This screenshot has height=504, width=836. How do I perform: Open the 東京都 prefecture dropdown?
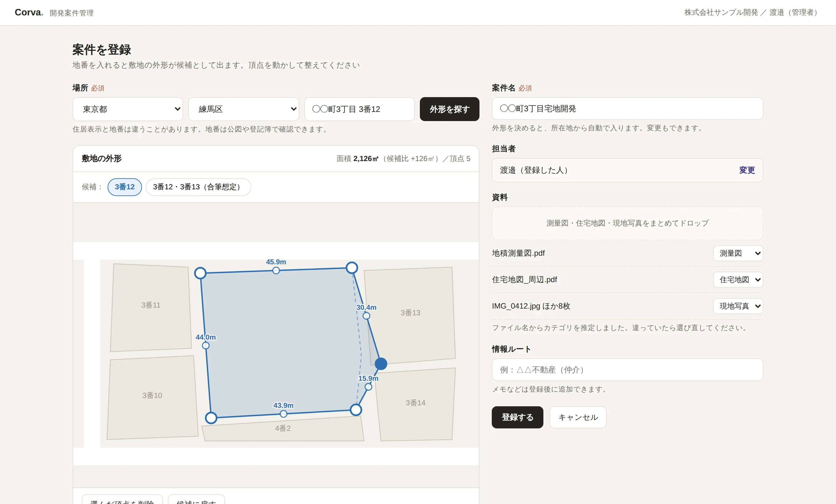pyautogui.click(x=128, y=109)
